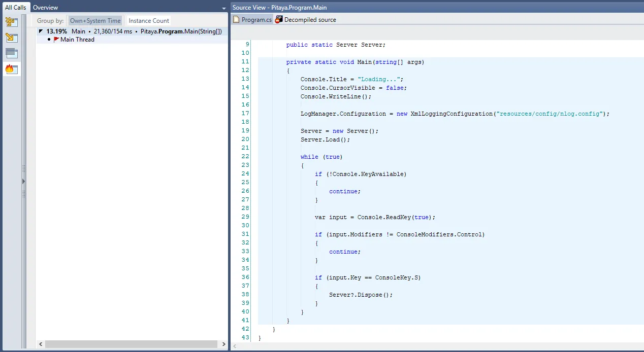Click the Program.cs file icon
Image resolution: width=644 pixels, height=352 pixels.
(236, 20)
